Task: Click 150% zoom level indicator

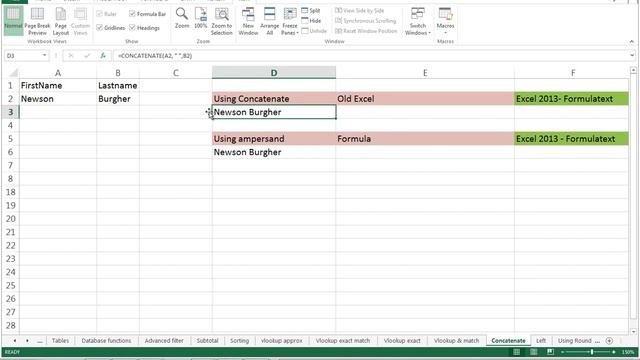Action: click(628, 352)
